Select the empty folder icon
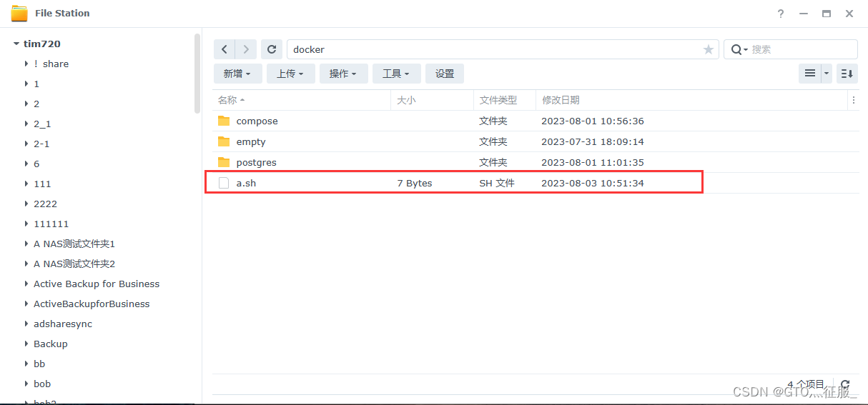 [224, 141]
